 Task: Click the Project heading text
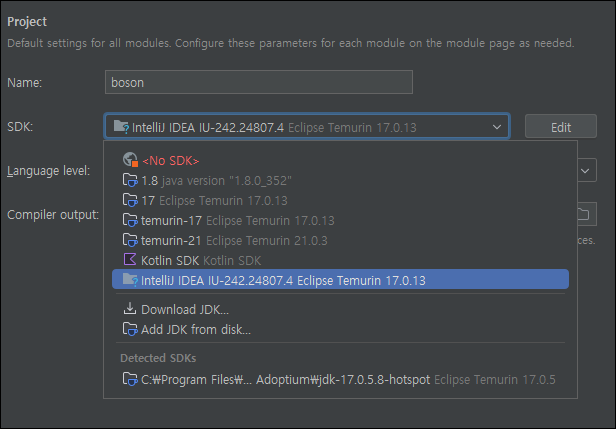[x=27, y=22]
